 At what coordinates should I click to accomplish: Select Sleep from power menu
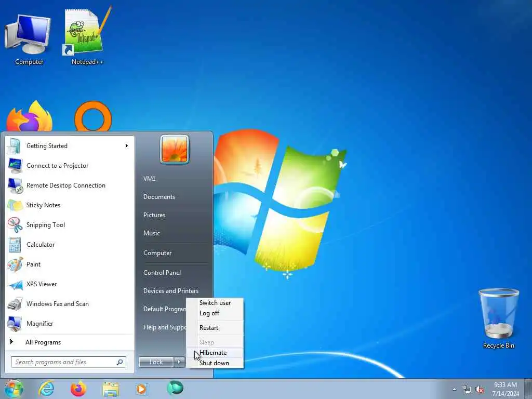pyautogui.click(x=215, y=342)
